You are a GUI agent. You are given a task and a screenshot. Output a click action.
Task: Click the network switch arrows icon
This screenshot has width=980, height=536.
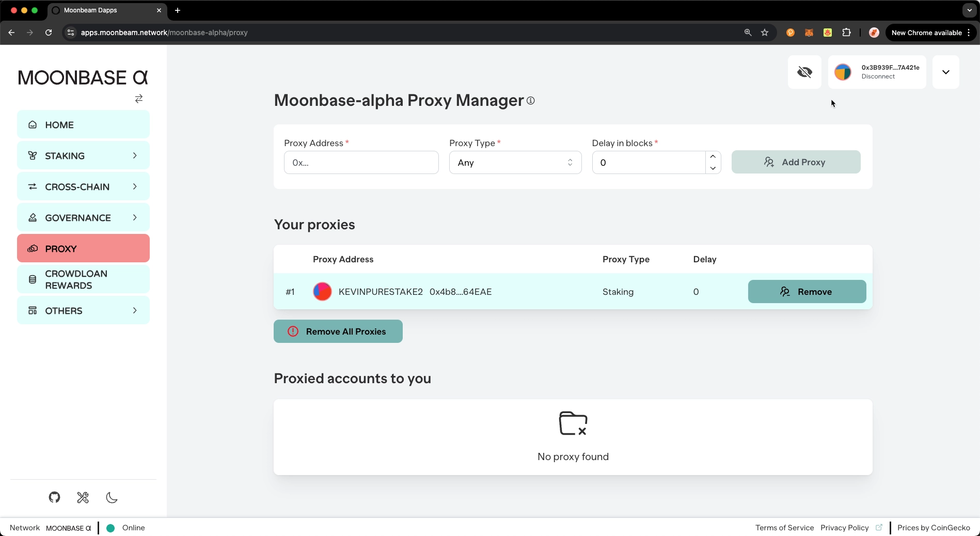[139, 99]
